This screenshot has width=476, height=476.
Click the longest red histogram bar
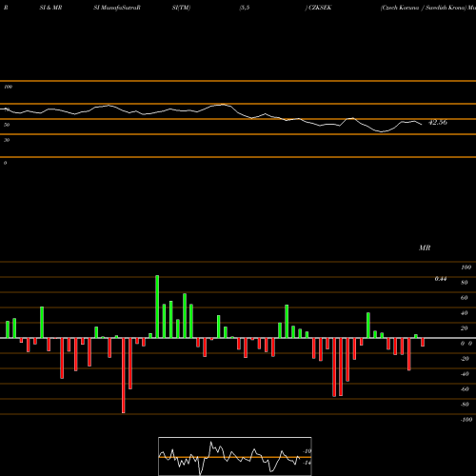[x=124, y=375]
